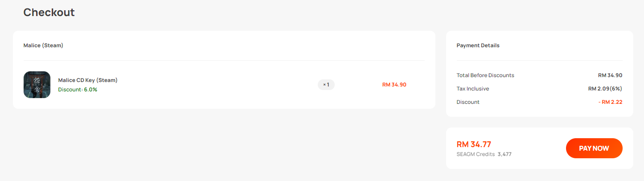Click the Checkout page heading

pyautogui.click(x=49, y=12)
